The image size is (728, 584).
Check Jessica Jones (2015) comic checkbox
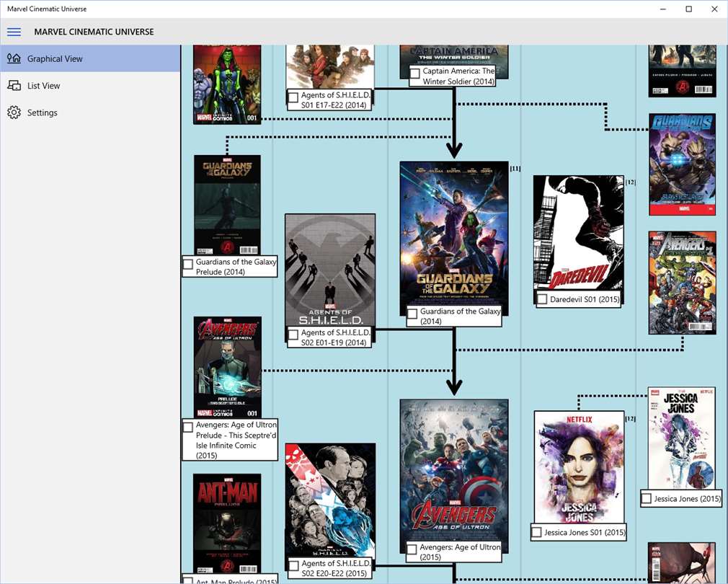647,499
